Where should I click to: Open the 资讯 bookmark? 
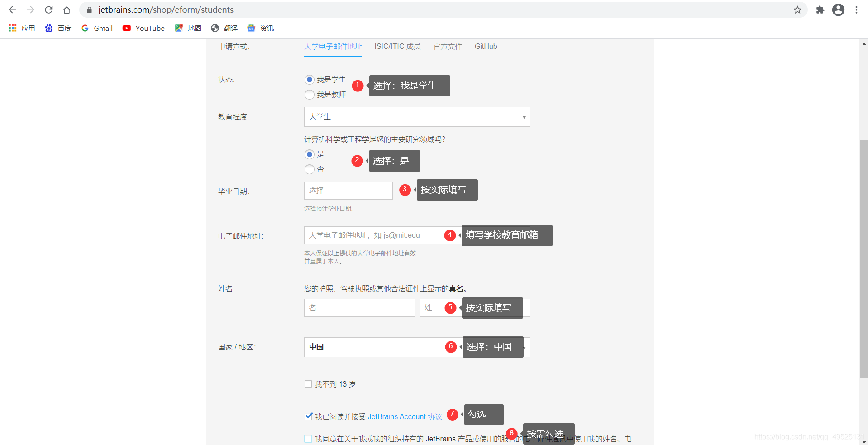coord(260,28)
